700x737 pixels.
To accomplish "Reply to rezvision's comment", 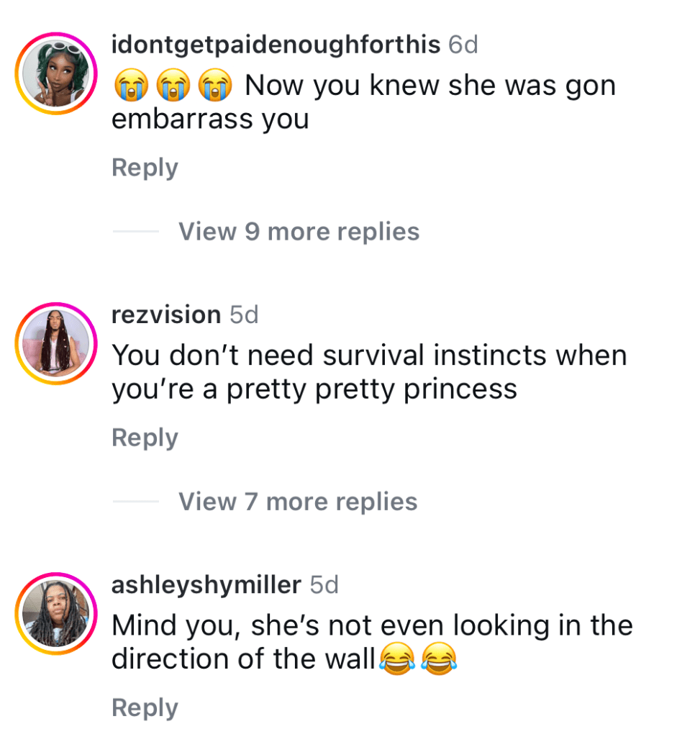I will [145, 438].
